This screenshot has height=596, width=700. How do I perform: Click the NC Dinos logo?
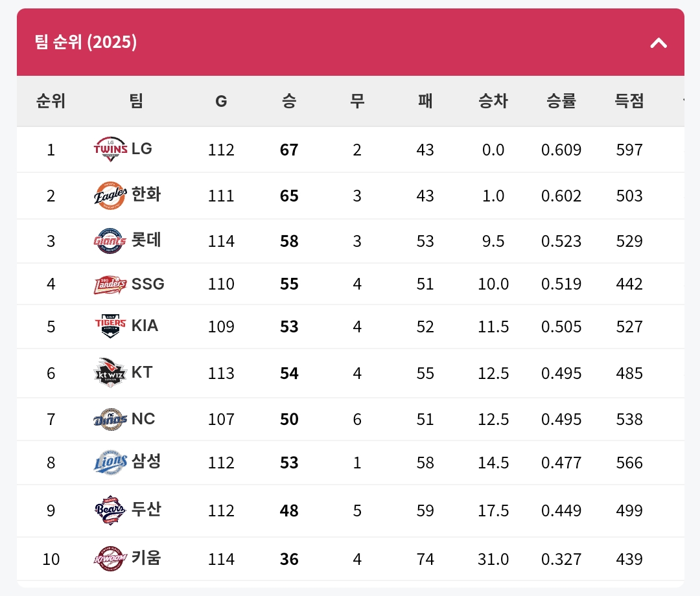pos(110,418)
